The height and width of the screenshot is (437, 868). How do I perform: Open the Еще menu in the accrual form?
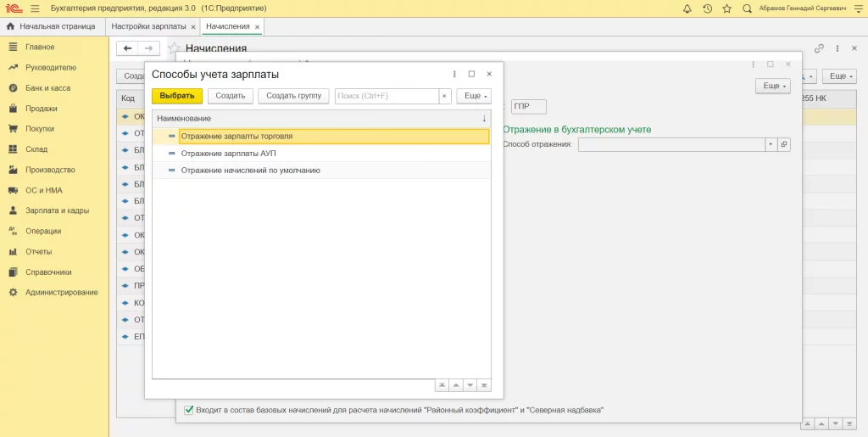pyautogui.click(x=771, y=87)
